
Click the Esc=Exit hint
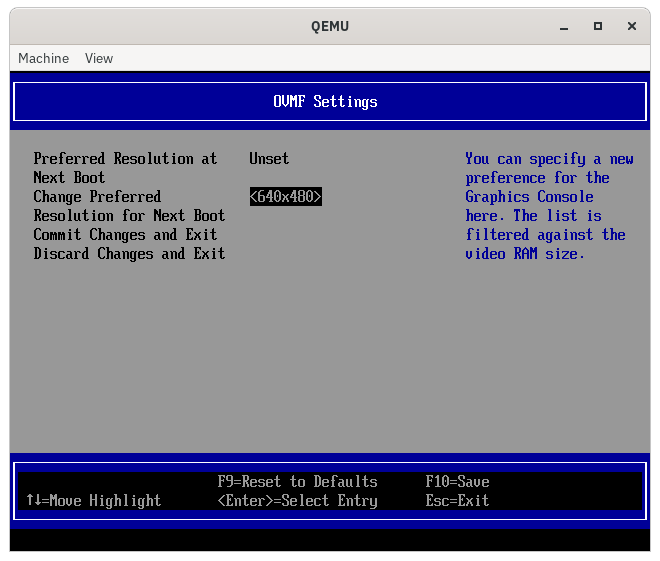pos(457,500)
